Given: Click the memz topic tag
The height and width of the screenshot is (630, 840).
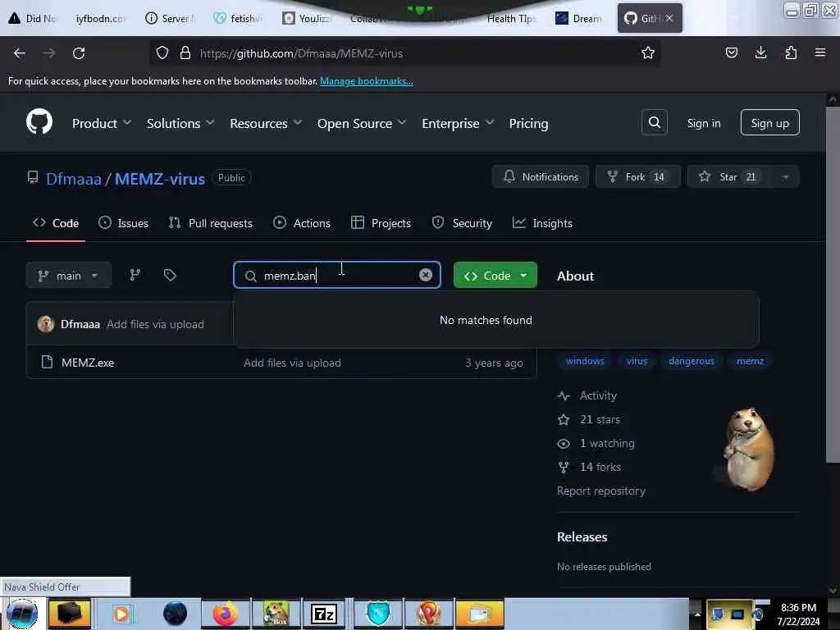Looking at the screenshot, I should [750, 361].
